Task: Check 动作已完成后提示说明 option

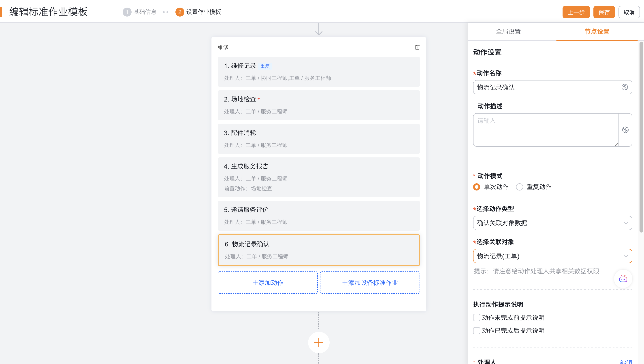Action: pos(476,330)
